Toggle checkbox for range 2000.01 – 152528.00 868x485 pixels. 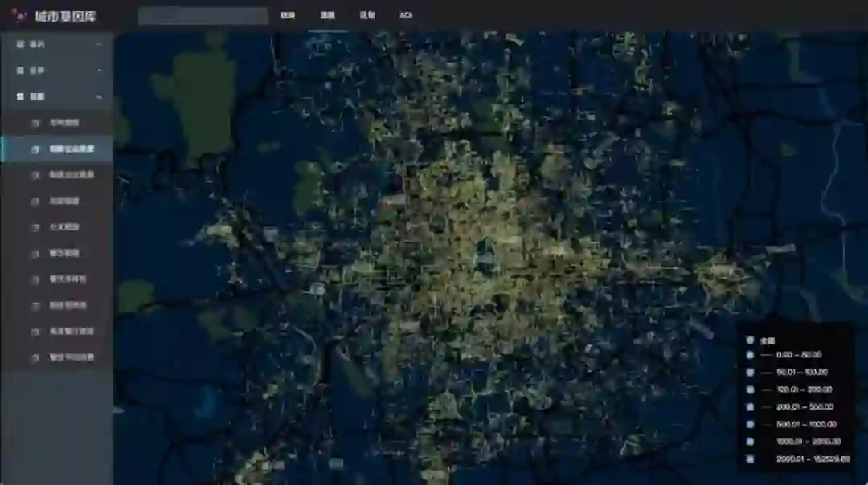[750, 459]
